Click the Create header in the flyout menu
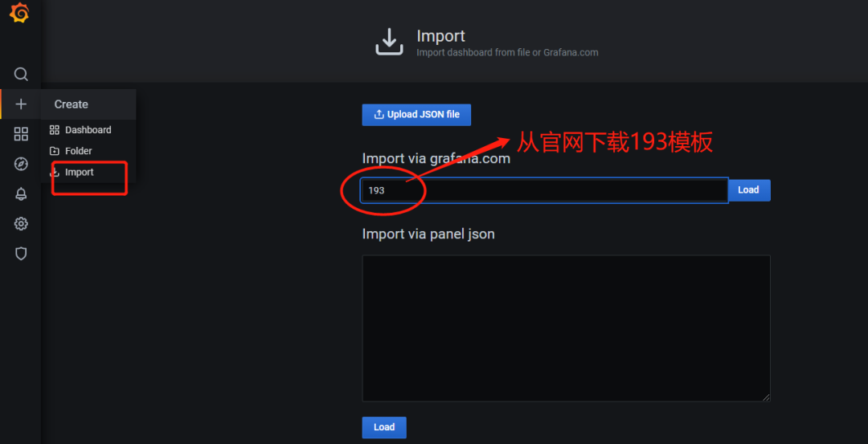 pyautogui.click(x=72, y=104)
